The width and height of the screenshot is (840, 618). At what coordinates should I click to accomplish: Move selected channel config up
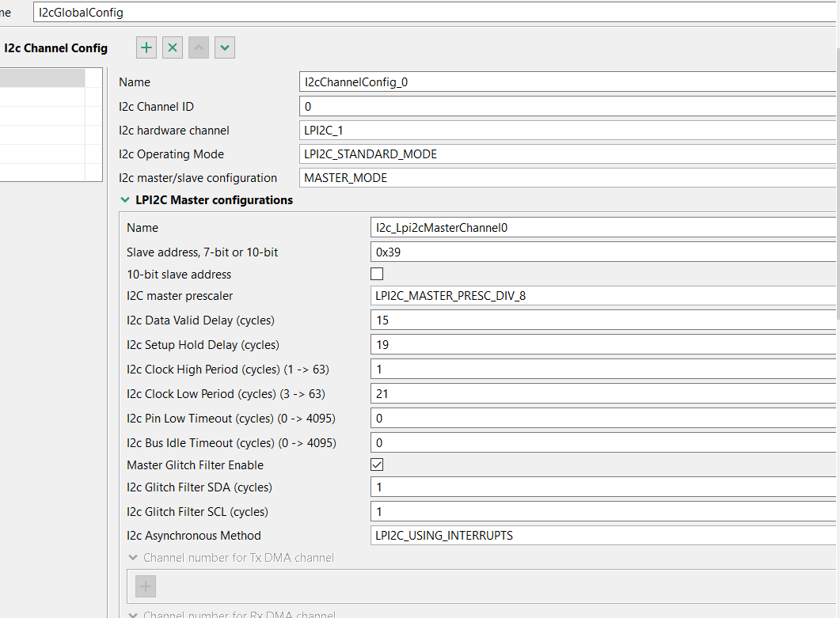(x=198, y=47)
